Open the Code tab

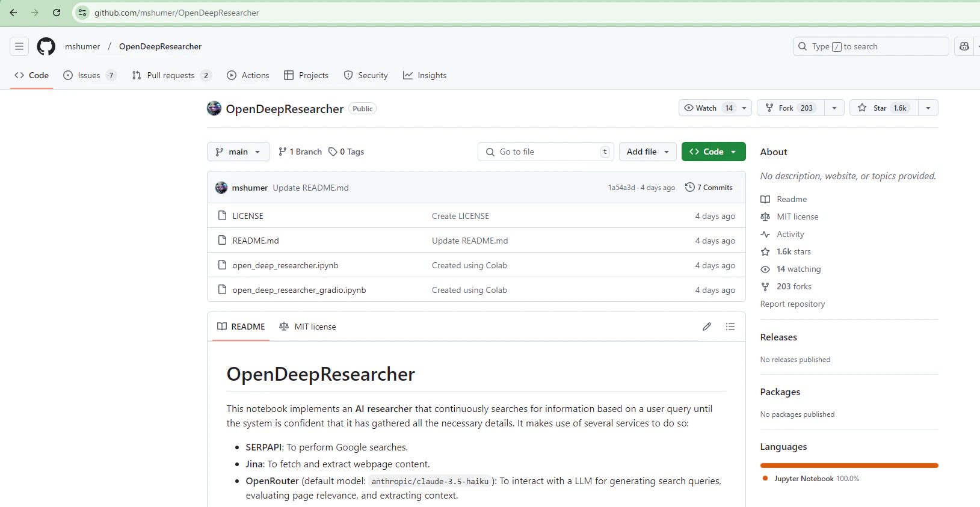coord(31,75)
